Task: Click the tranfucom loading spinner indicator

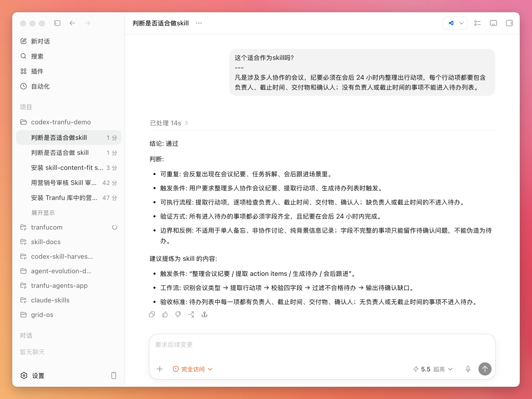Action: point(115,227)
